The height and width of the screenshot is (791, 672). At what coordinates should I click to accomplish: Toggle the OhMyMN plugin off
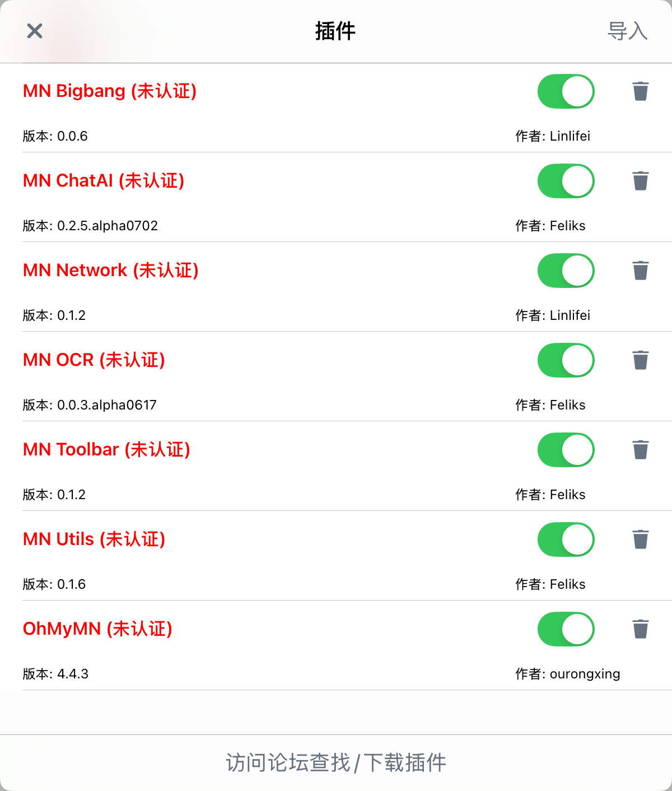point(566,629)
